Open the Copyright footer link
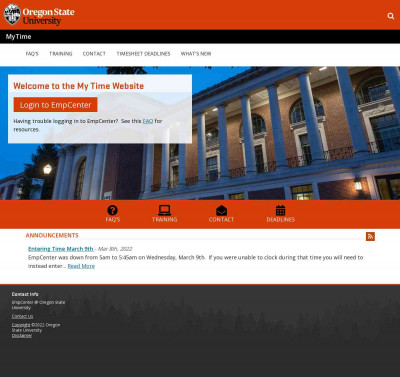This screenshot has height=377, width=400. click(x=21, y=325)
